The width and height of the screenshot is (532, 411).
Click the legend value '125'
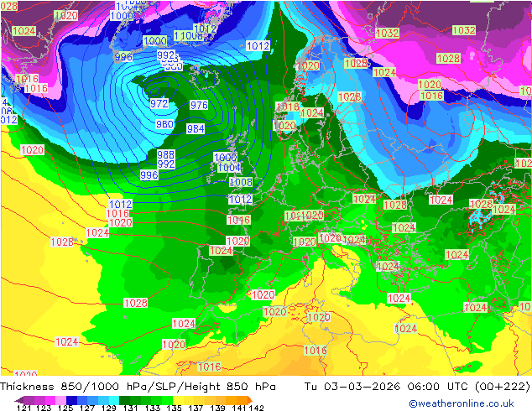tap(65, 408)
